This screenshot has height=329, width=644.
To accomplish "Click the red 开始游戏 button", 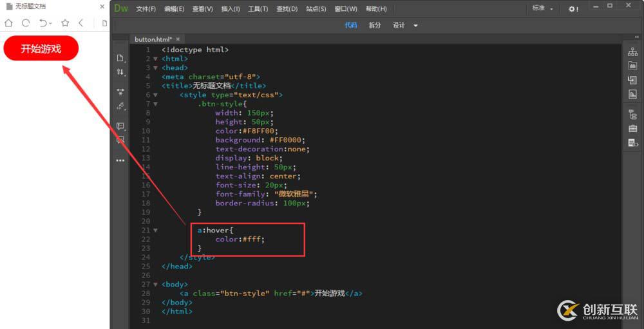I will coord(41,48).
